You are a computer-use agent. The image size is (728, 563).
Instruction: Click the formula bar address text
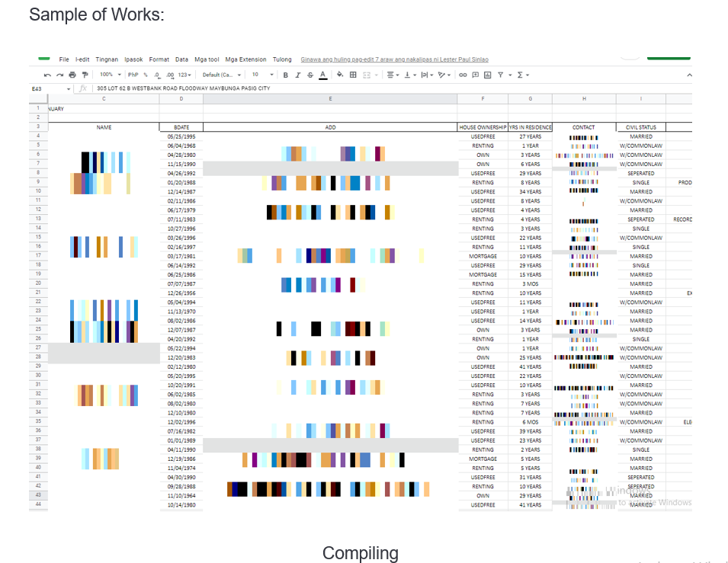click(x=184, y=88)
